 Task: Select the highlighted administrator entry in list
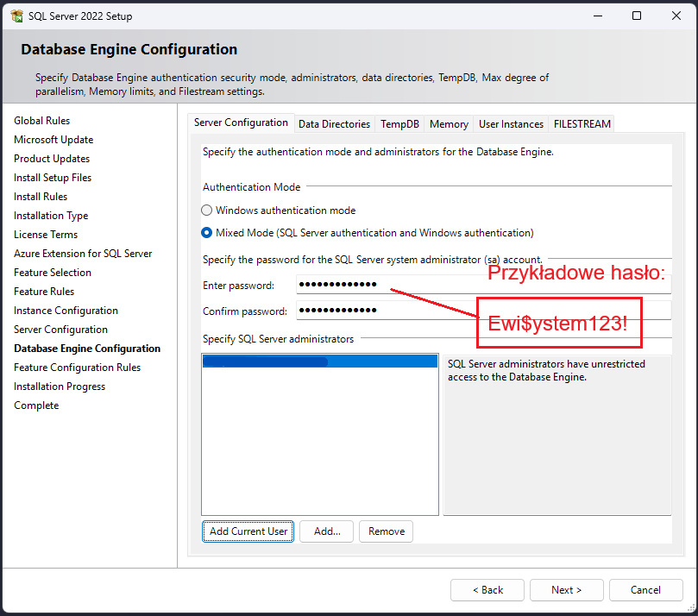(319, 362)
